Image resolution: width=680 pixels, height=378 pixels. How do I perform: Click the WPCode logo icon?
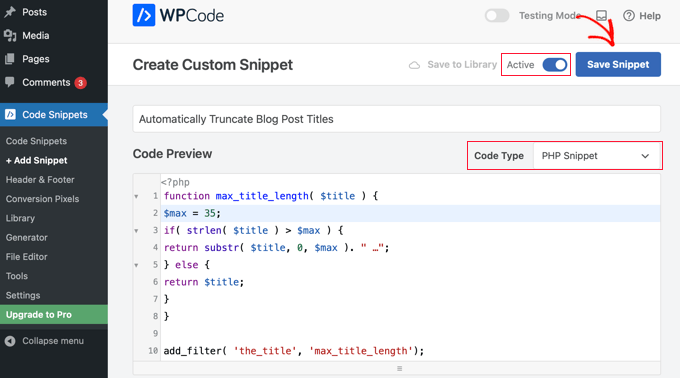(144, 15)
